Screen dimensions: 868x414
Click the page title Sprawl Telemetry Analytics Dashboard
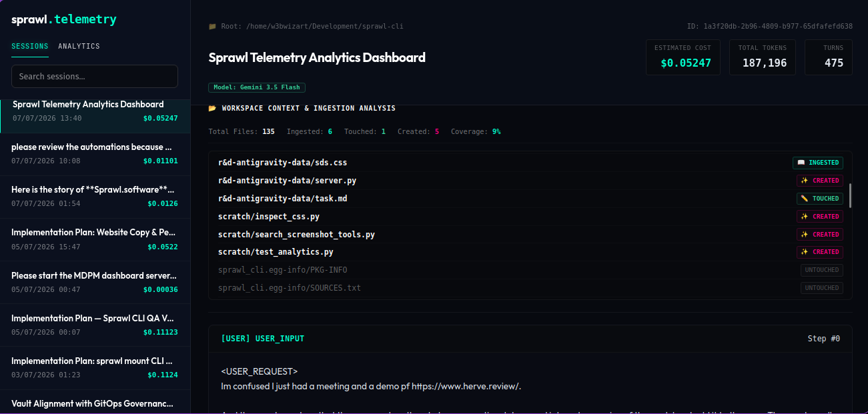317,57
